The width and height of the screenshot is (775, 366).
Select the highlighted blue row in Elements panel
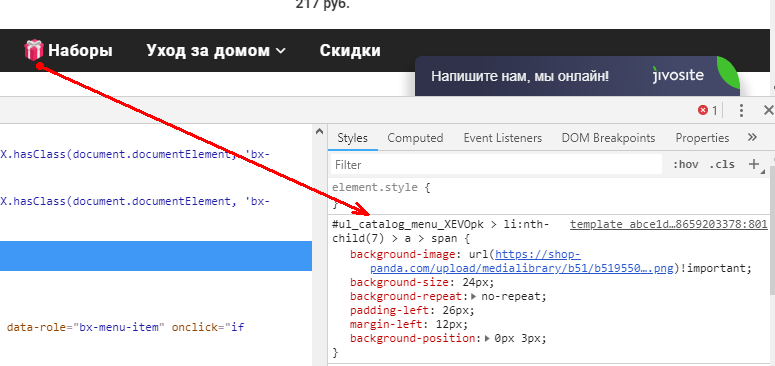point(156,256)
